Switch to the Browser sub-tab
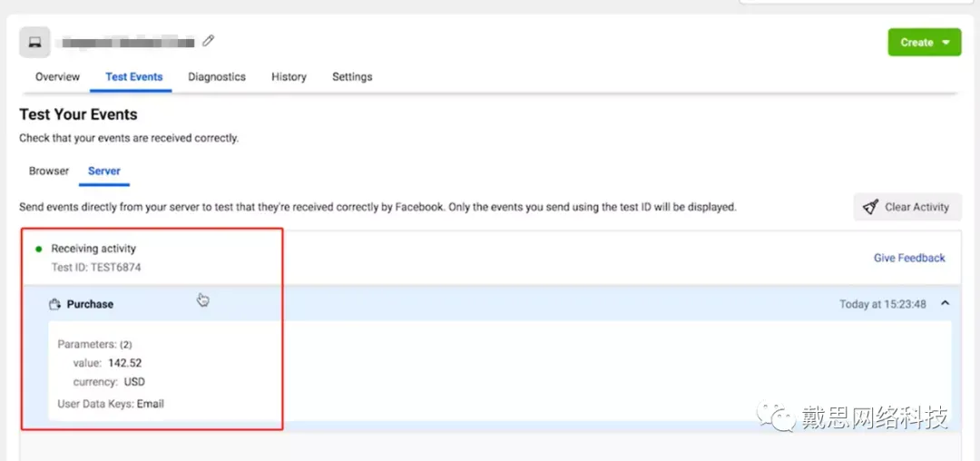980x461 pixels. pyautogui.click(x=49, y=171)
